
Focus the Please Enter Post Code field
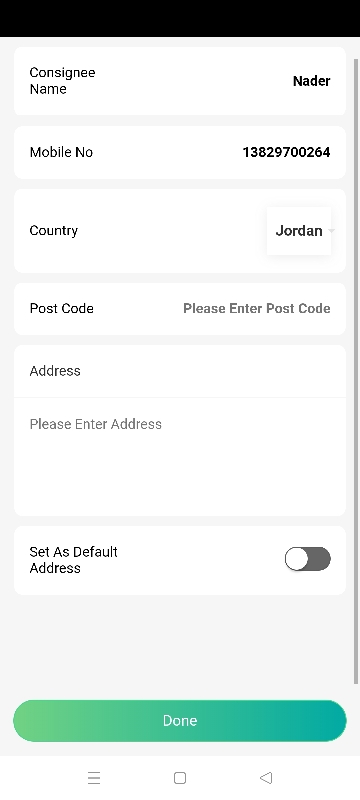(256, 308)
